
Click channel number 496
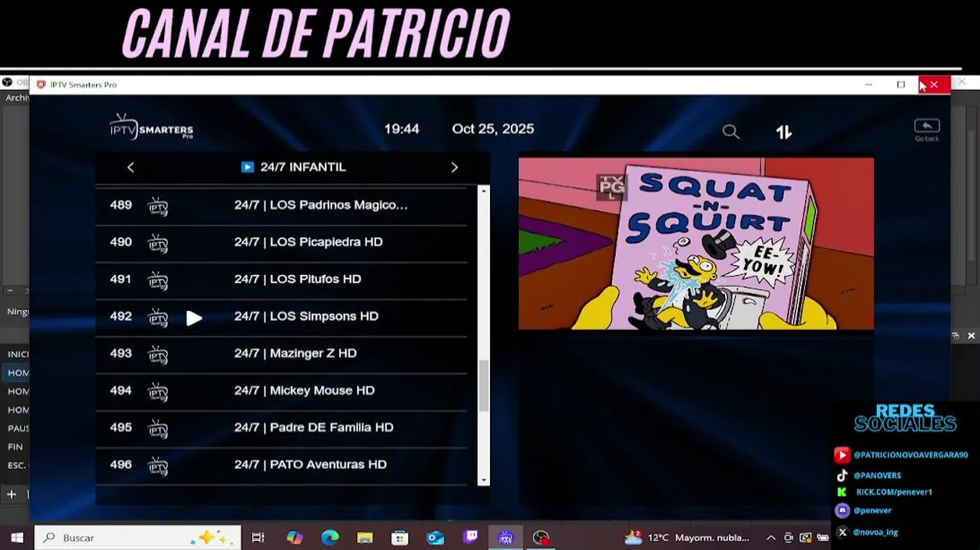click(121, 464)
